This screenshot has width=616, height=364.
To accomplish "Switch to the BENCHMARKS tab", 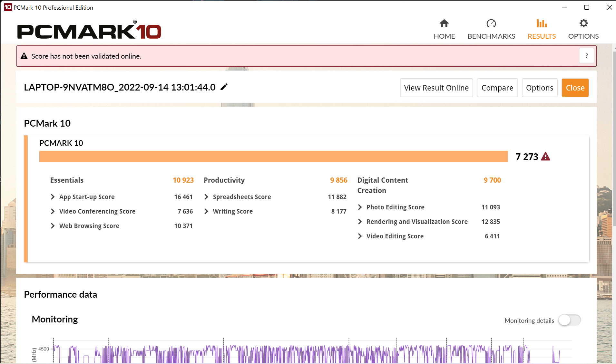I will pyautogui.click(x=491, y=29).
